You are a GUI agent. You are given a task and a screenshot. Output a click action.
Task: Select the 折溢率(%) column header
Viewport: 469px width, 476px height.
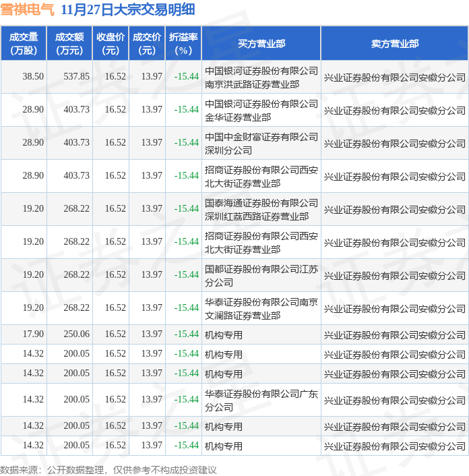tap(183, 43)
